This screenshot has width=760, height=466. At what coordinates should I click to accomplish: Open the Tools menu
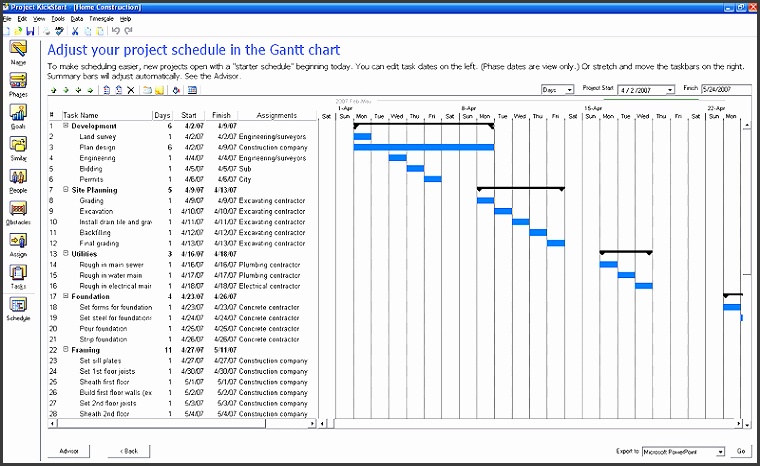(58, 19)
